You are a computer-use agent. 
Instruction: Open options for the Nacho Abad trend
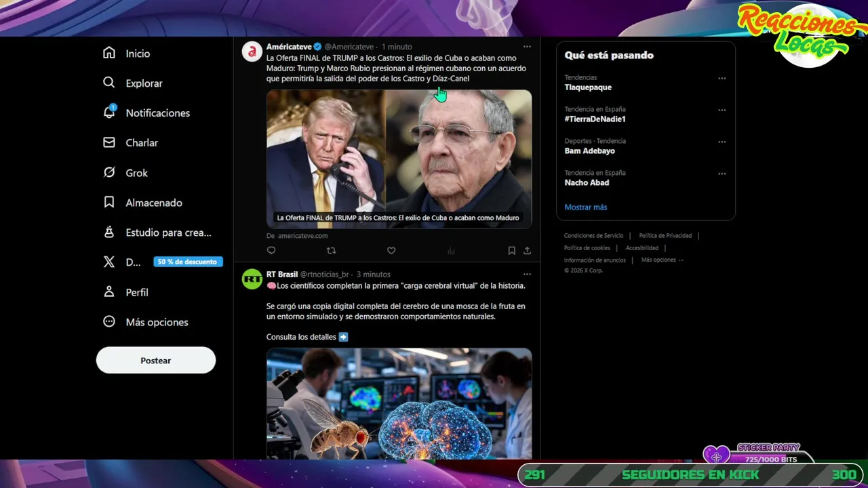click(722, 174)
